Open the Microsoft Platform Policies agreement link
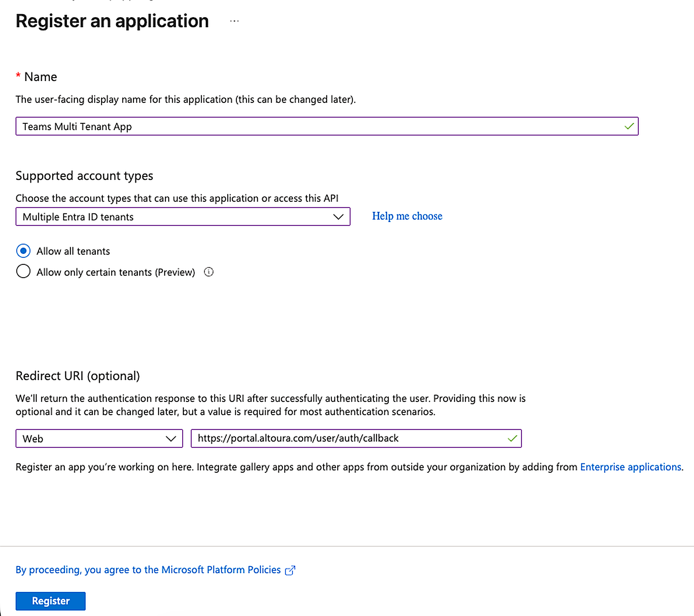Viewport: 694px width, 616px height. tap(148, 570)
